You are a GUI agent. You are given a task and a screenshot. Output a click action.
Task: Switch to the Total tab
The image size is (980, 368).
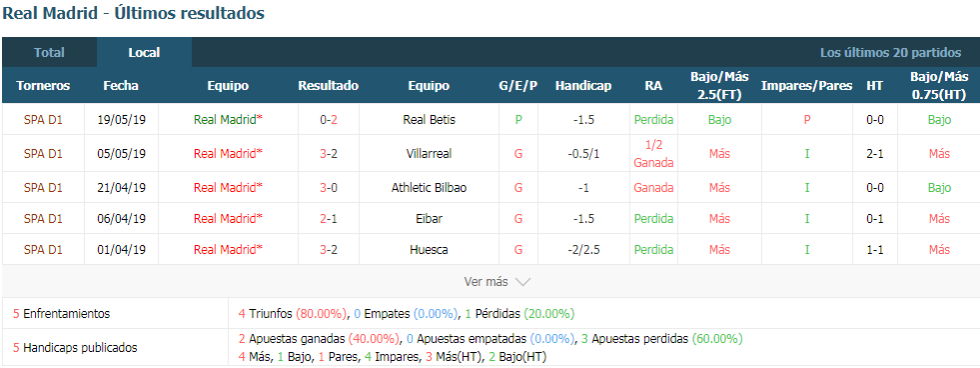49,53
